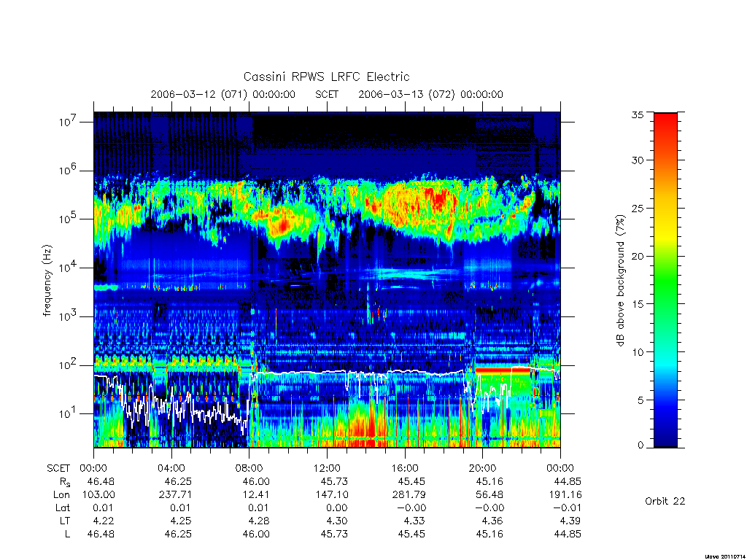This screenshot has height=560, width=747.
Task: Select Rs row value 46.25
Action: point(178,481)
